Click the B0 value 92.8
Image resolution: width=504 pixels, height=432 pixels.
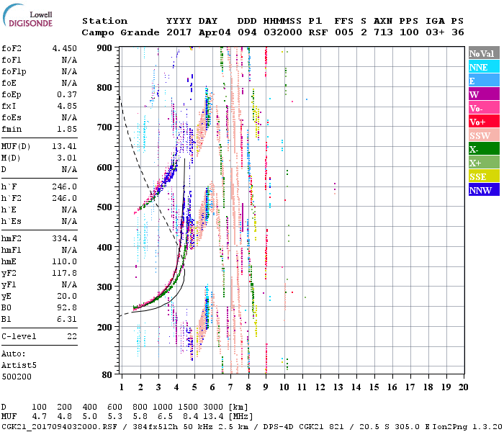click(x=67, y=308)
